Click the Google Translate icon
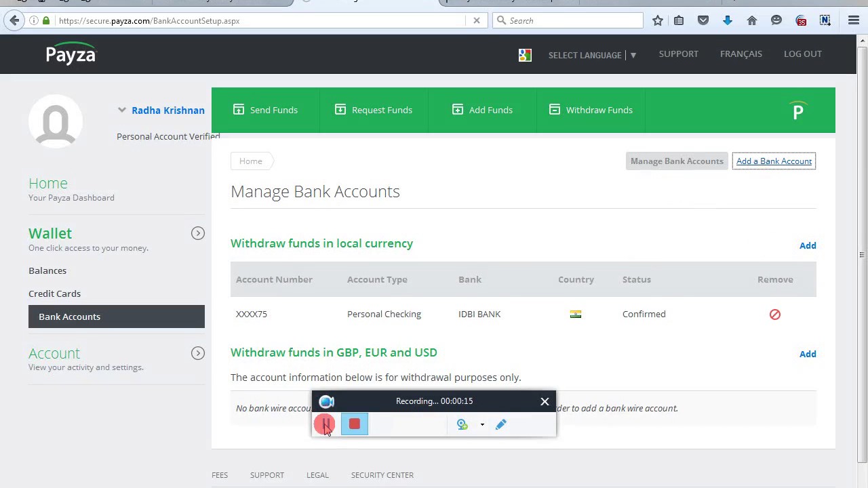The height and width of the screenshot is (488, 868). point(525,55)
